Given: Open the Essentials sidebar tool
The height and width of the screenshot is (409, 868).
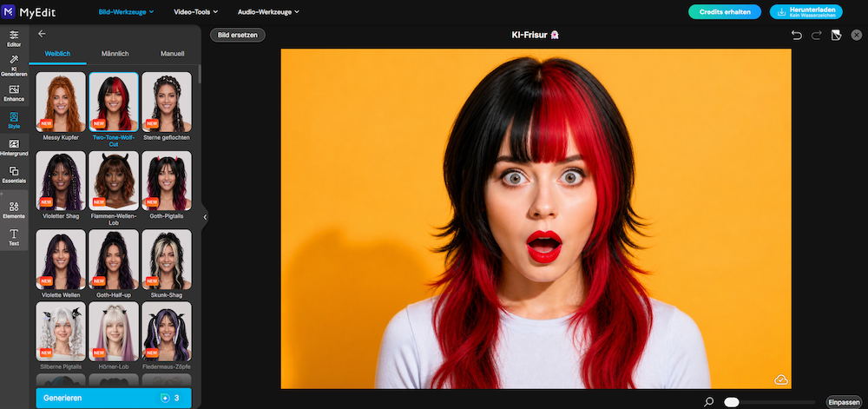Looking at the screenshot, I should pos(14,175).
